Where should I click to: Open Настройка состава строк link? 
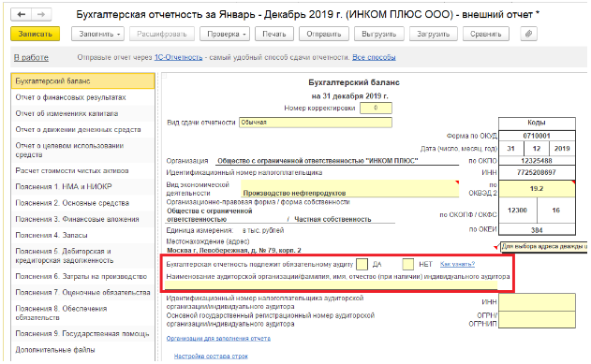(211, 357)
